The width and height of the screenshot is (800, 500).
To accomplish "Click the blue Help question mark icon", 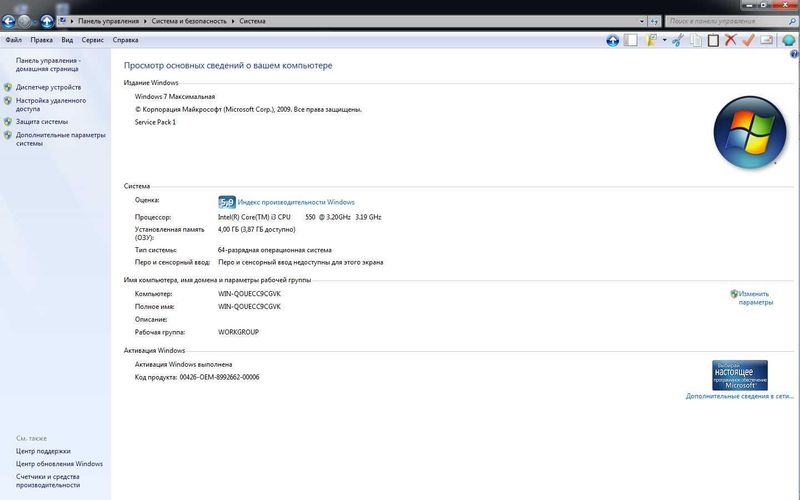I will [794, 54].
